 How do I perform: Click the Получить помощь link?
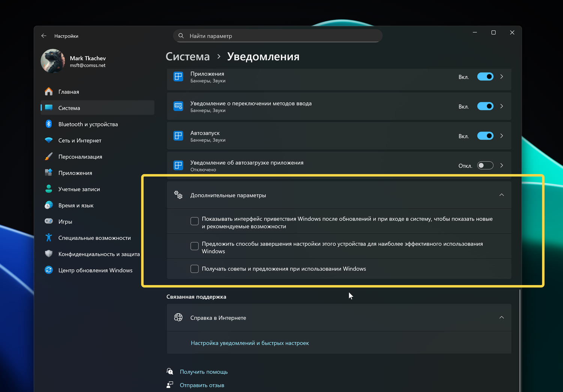pyautogui.click(x=203, y=372)
